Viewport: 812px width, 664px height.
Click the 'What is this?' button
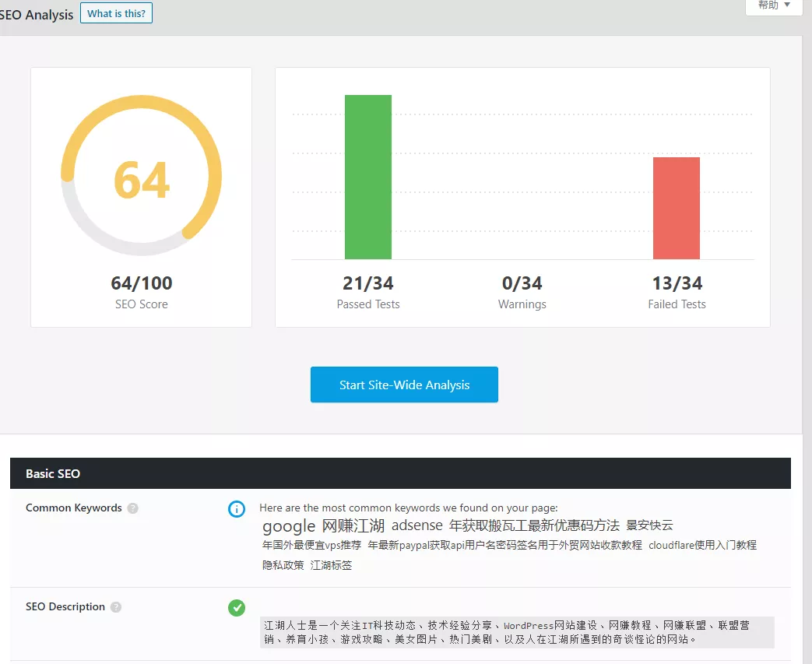click(116, 13)
